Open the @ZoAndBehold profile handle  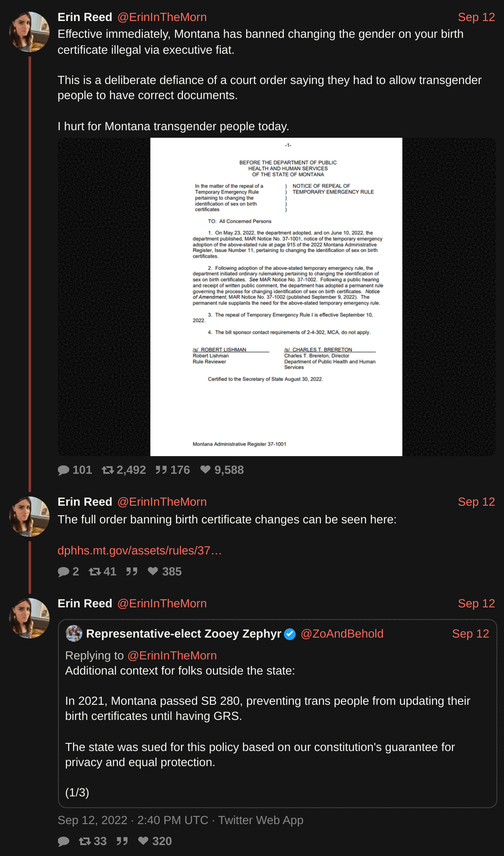[342, 634]
